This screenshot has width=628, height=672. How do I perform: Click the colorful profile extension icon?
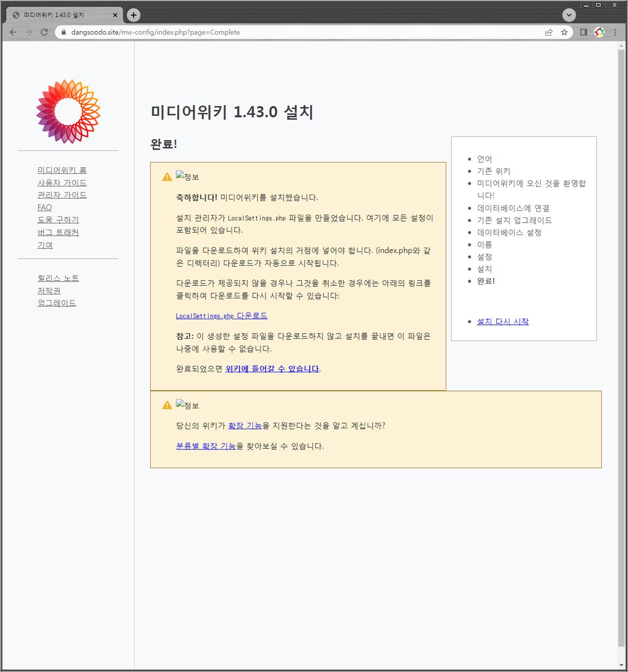tap(599, 32)
